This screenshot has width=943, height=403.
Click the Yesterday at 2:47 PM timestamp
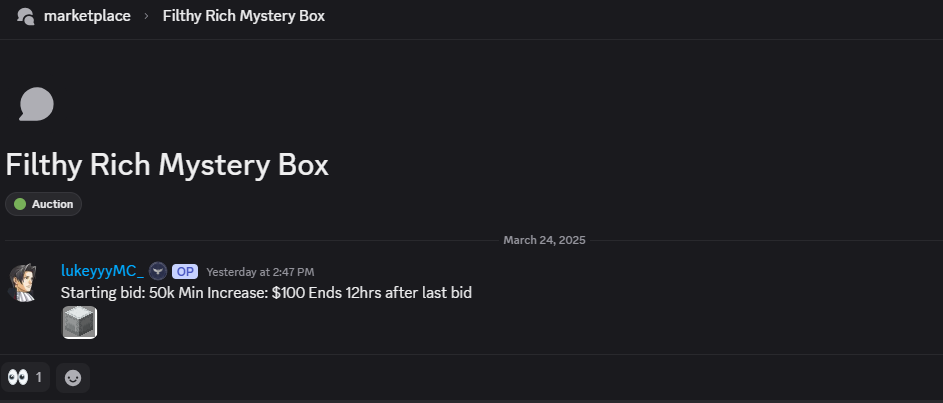pyautogui.click(x=260, y=272)
